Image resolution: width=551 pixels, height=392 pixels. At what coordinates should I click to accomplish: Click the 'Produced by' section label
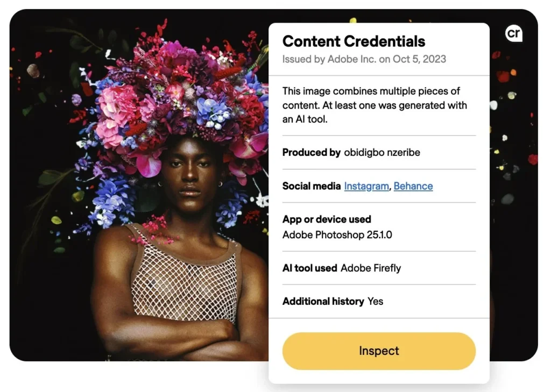[x=312, y=153]
